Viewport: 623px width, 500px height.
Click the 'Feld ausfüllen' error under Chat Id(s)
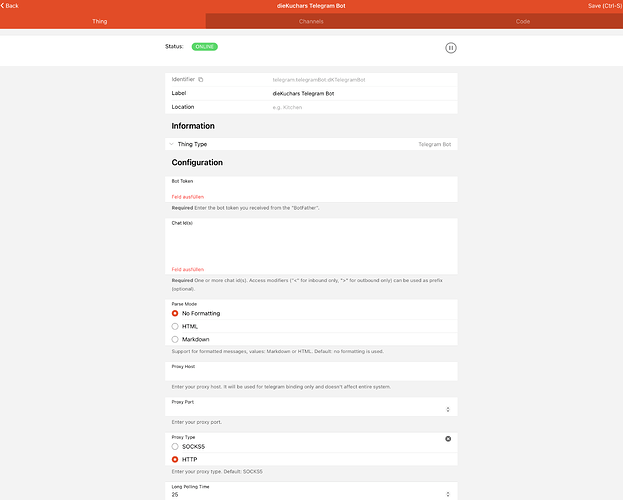pyautogui.click(x=188, y=269)
